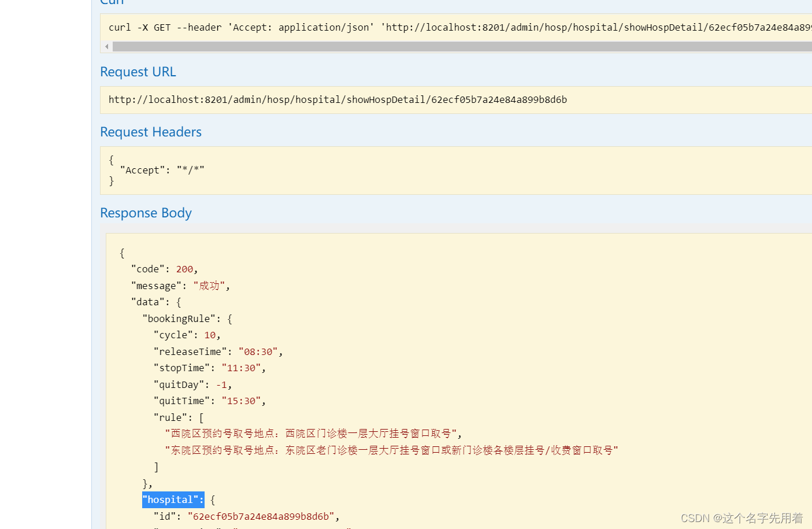Click the Request Headers heading
The image size is (812, 529).
(x=151, y=132)
